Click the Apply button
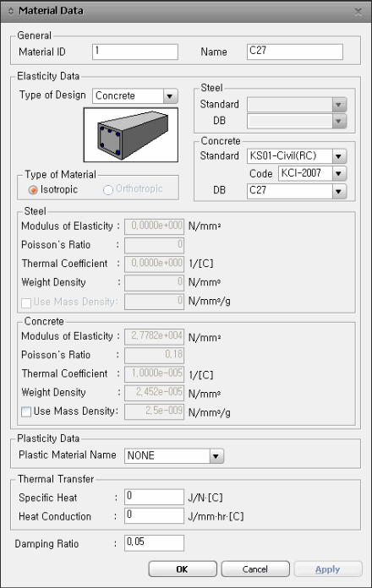Screen dimensions: 372x588 328,569
